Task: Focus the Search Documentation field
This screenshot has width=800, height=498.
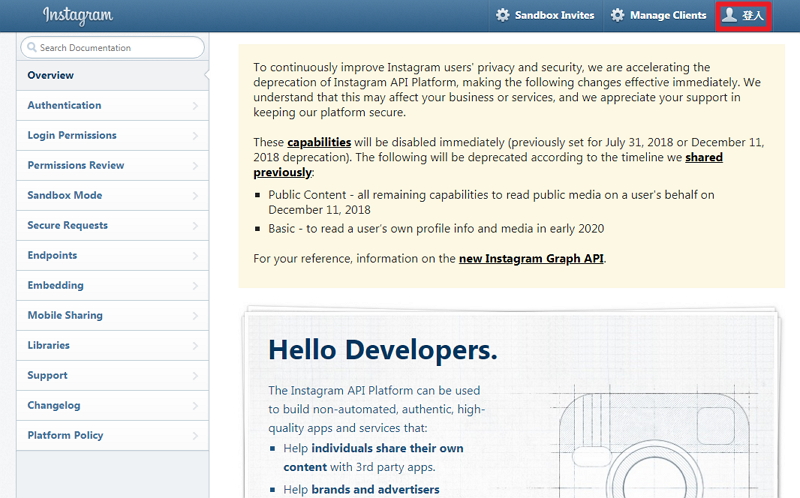Action: (112, 47)
